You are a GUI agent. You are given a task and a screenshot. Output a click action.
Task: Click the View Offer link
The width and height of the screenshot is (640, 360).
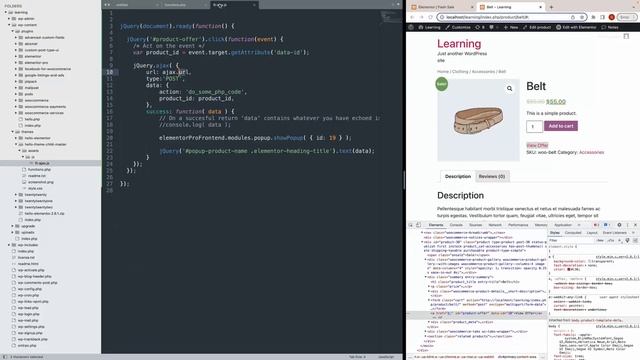[x=537, y=145]
